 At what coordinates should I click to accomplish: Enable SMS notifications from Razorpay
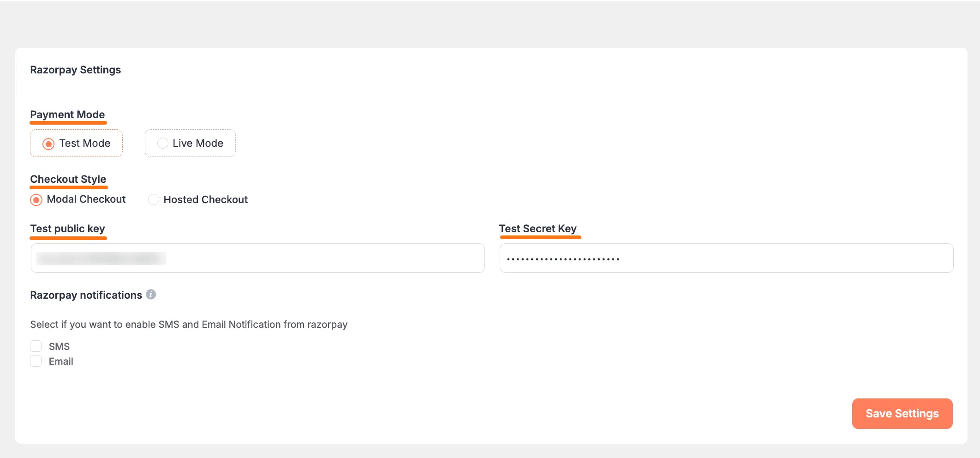click(x=36, y=346)
